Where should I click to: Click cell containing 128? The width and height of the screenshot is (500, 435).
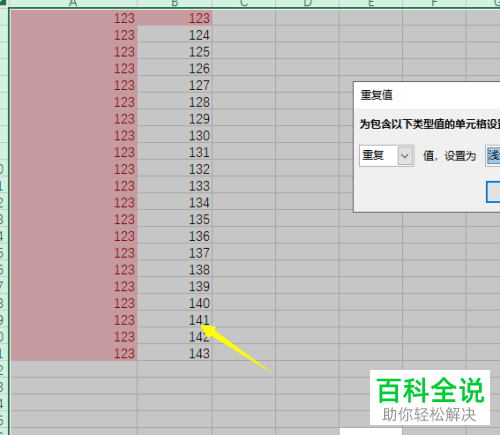click(175, 101)
